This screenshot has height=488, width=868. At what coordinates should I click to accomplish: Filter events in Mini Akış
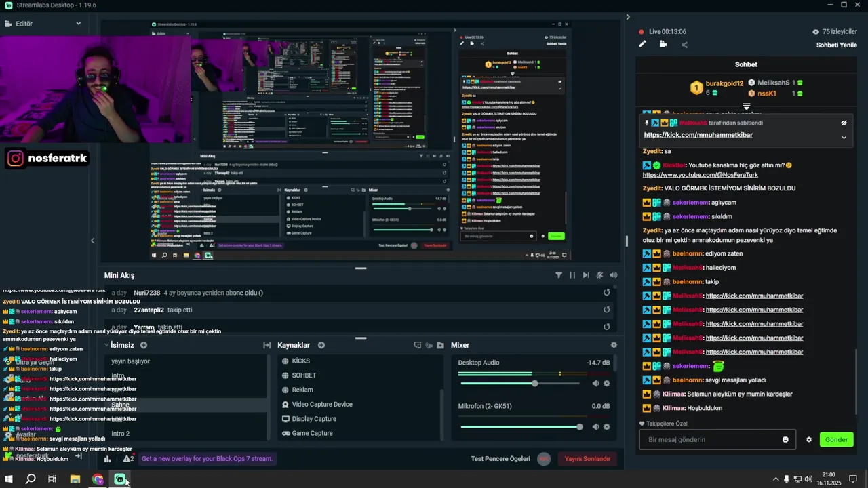pyautogui.click(x=559, y=275)
